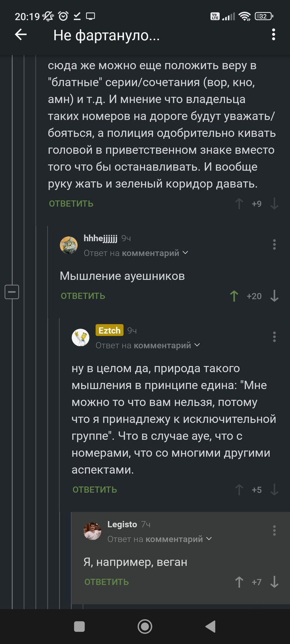
Task: Open options menu for Legisto comment
Action: tap(274, 531)
